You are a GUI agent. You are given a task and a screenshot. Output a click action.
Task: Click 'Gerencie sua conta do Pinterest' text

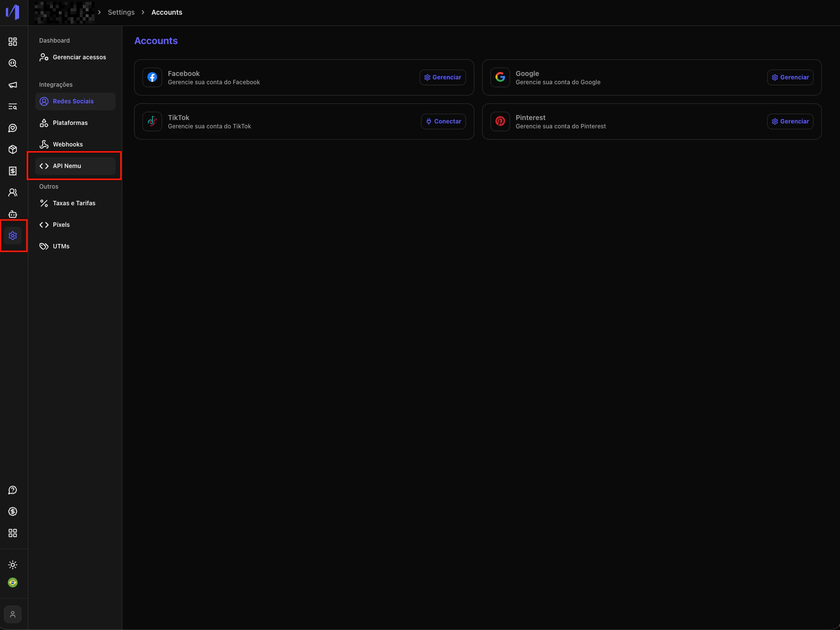click(560, 126)
